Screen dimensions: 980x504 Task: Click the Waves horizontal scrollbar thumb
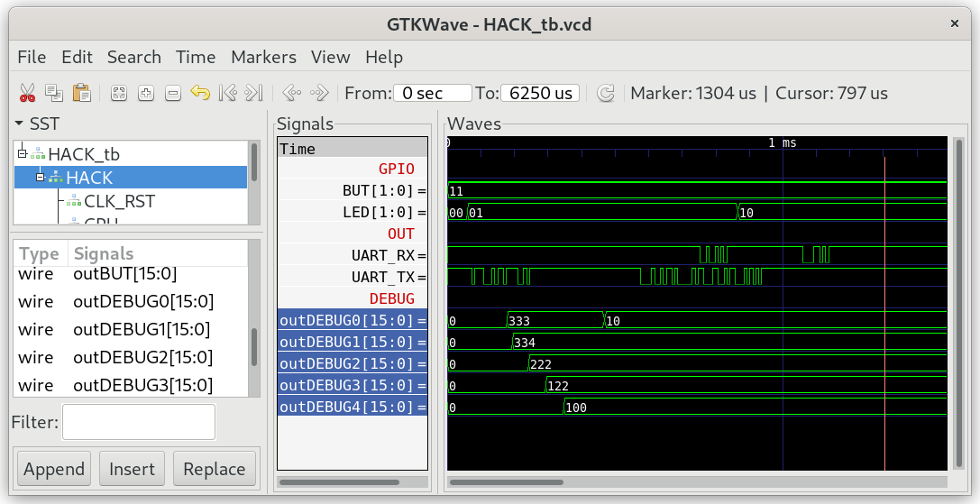(507, 482)
